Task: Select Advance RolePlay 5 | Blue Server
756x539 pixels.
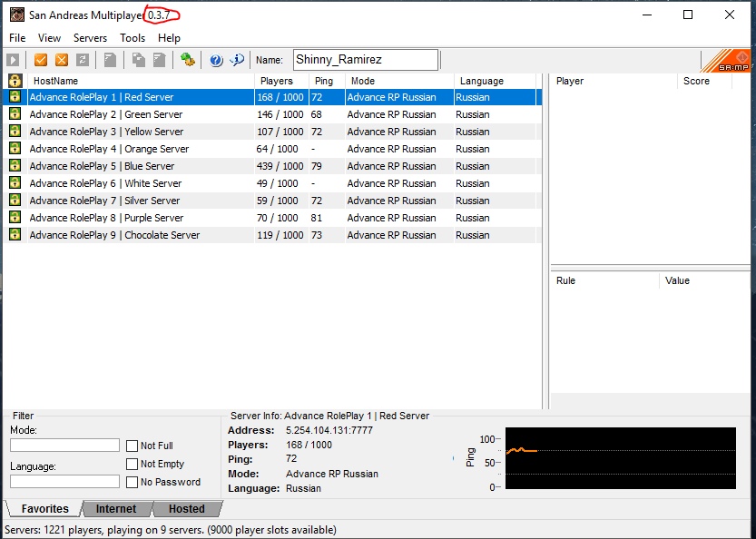Action: [102, 166]
